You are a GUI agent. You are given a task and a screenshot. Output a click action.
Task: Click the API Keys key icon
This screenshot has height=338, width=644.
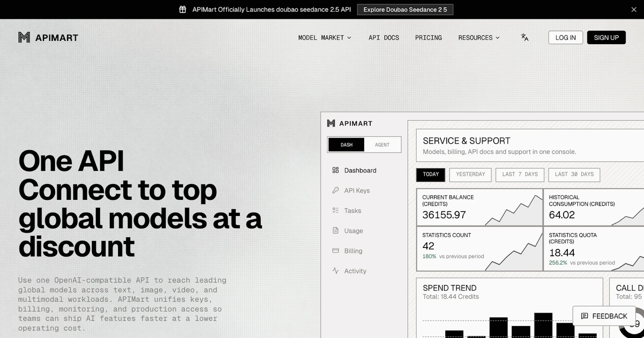coord(335,190)
